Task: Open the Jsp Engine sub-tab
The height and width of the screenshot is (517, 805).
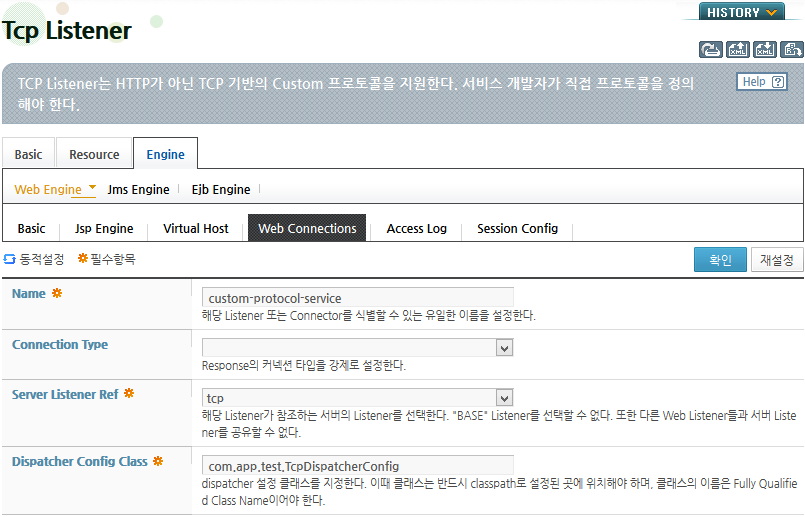Action: click(104, 228)
